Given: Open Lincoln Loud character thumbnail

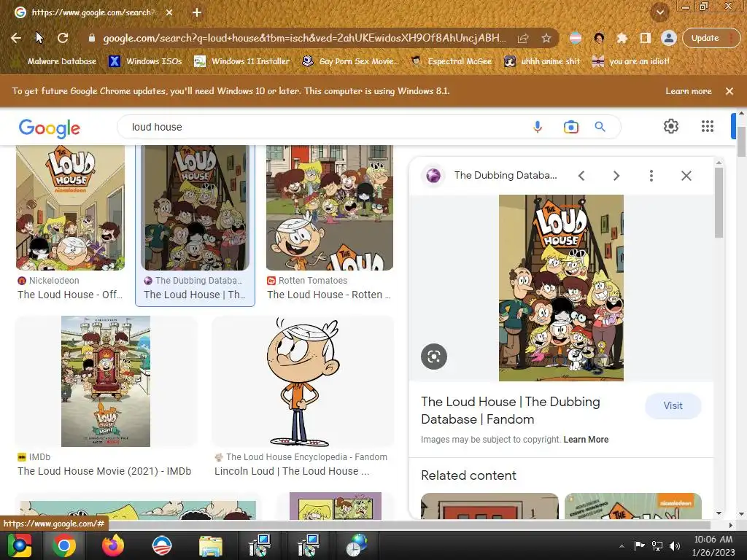Looking at the screenshot, I should coord(303,381).
